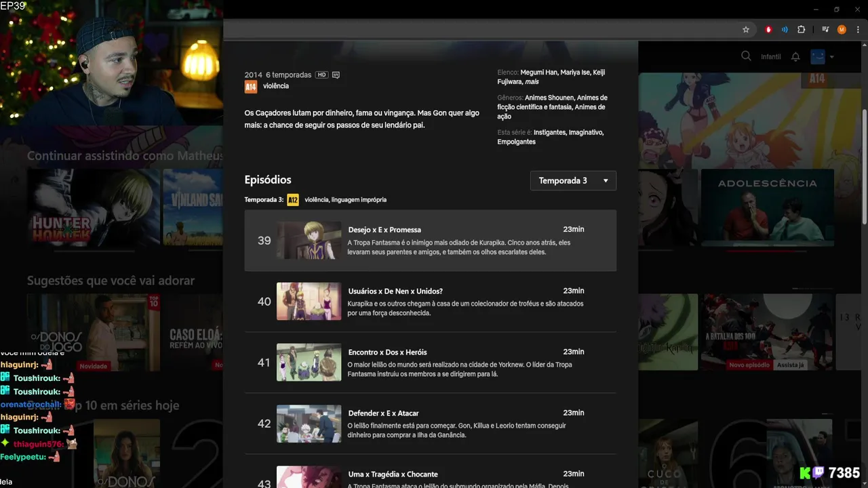
Task: Click the episode 39 duration '23min'
Action: [573, 229]
